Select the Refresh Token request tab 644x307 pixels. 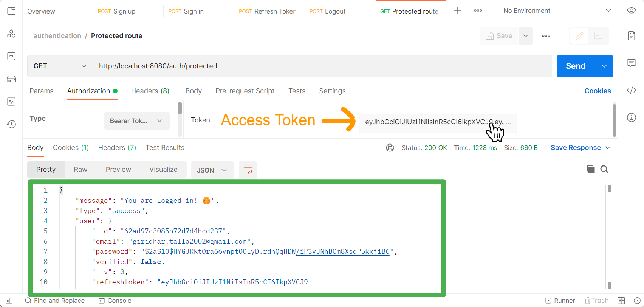(268, 11)
